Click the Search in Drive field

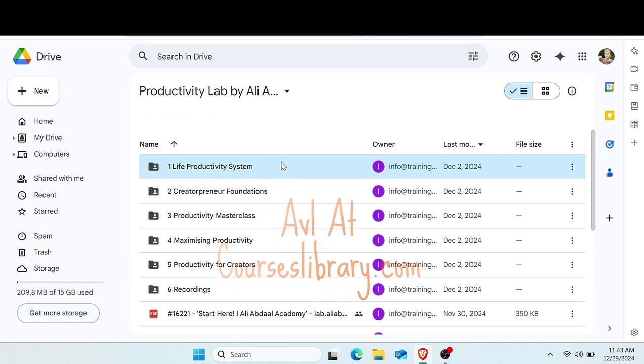coord(308,56)
